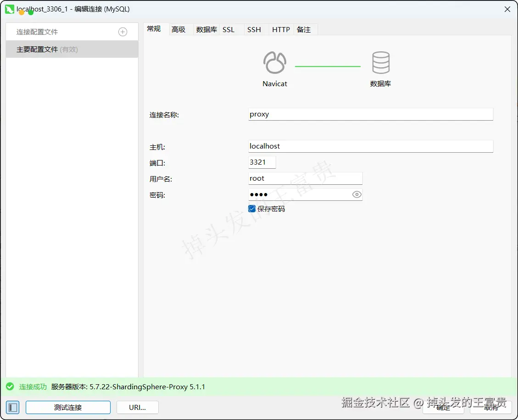Image resolution: width=518 pixels, height=420 pixels.
Task: Click the 用户名 field containing root
Action: pyautogui.click(x=305, y=178)
